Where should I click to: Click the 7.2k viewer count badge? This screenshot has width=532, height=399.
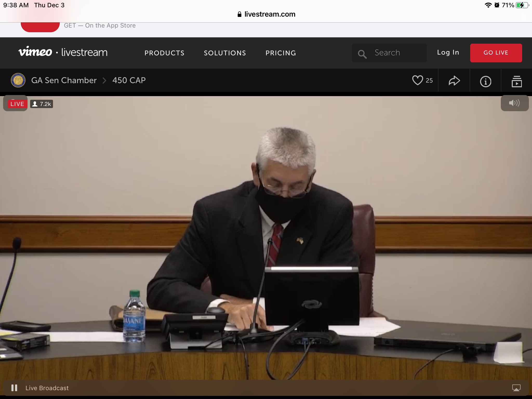coord(42,104)
